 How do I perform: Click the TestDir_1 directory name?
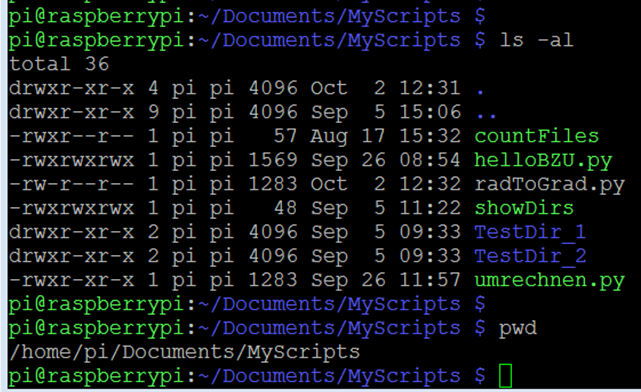530,233
